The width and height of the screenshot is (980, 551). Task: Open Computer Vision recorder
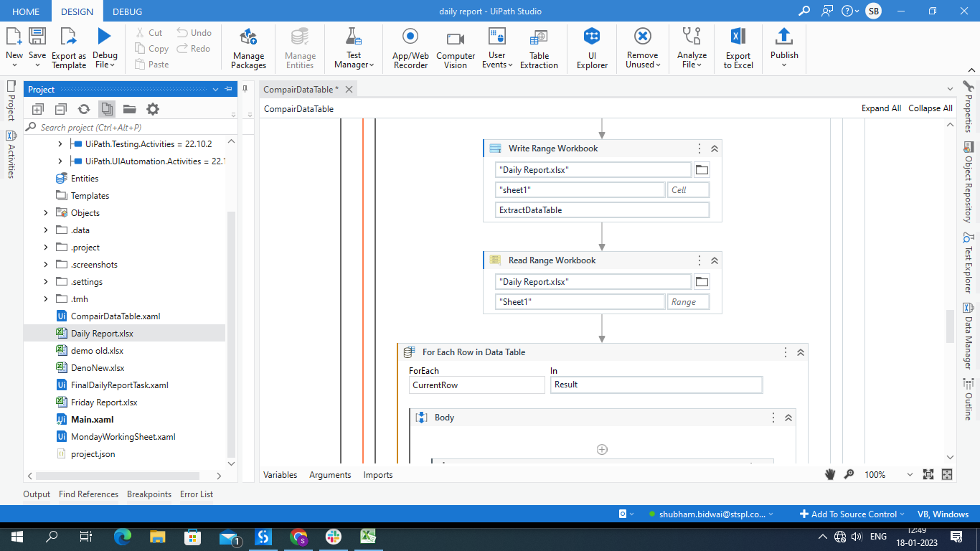[x=456, y=38]
